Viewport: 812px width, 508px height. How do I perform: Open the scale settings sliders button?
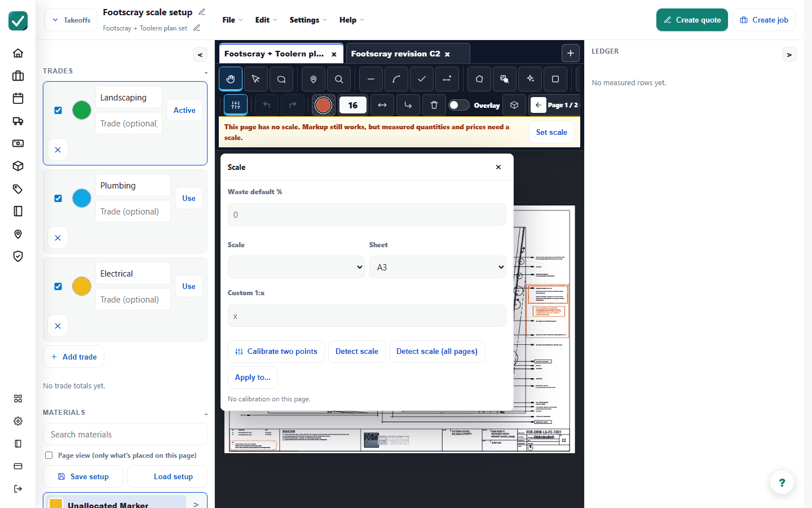(236, 105)
